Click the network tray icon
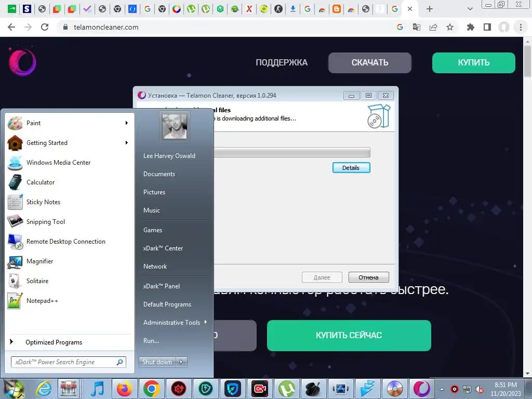 (x=467, y=390)
